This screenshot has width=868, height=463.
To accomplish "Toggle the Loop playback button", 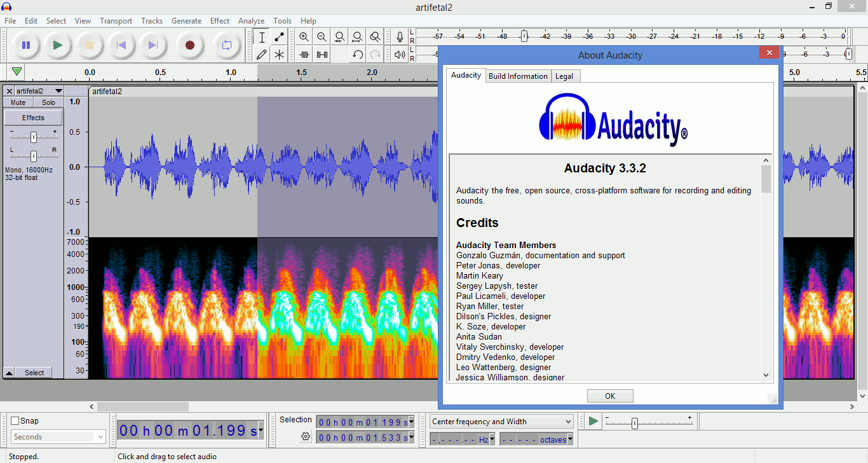I will coord(226,45).
